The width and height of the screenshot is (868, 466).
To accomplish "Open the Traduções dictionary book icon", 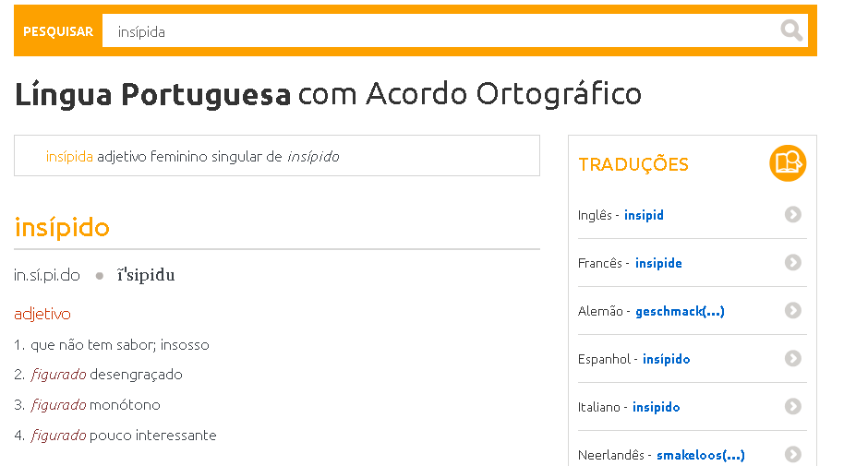I will 788,163.
